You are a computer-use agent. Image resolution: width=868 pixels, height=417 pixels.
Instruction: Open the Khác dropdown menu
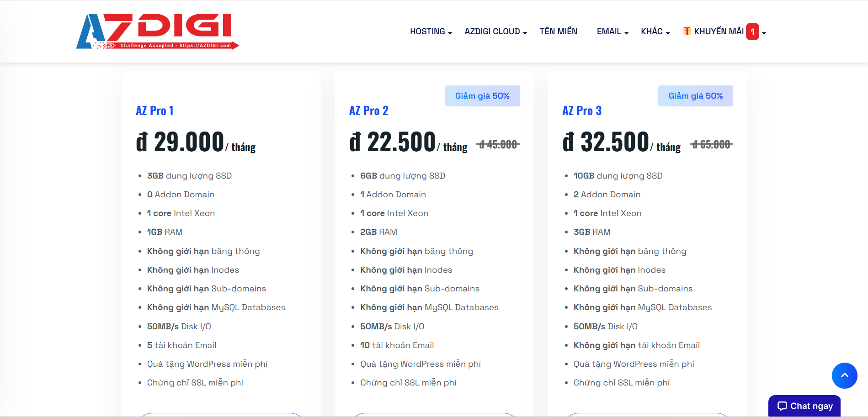click(655, 32)
